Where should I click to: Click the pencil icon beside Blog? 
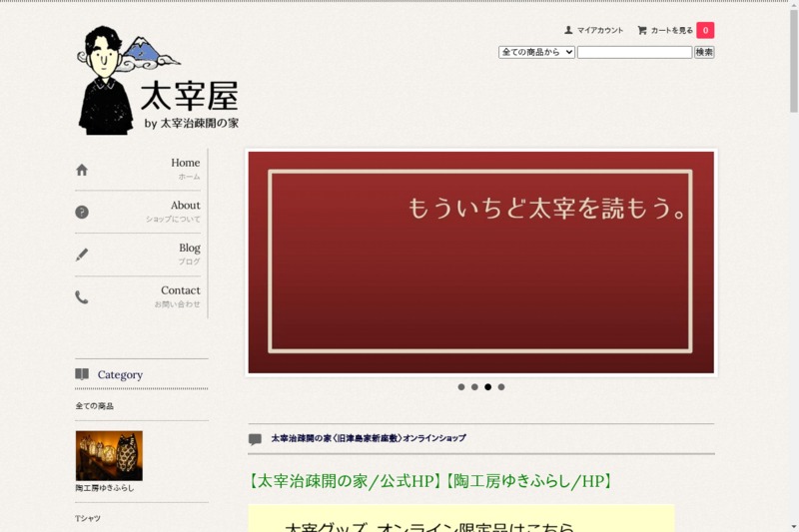pyautogui.click(x=82, y=255)
